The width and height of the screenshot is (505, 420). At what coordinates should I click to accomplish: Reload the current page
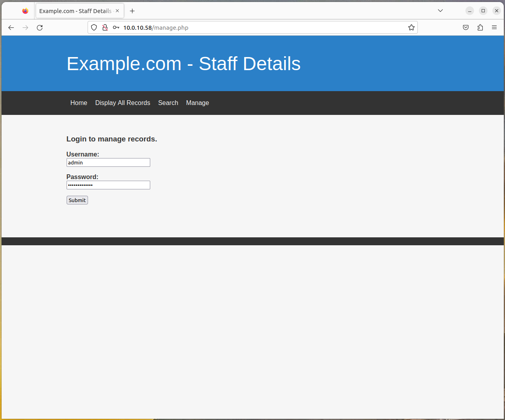40,27
